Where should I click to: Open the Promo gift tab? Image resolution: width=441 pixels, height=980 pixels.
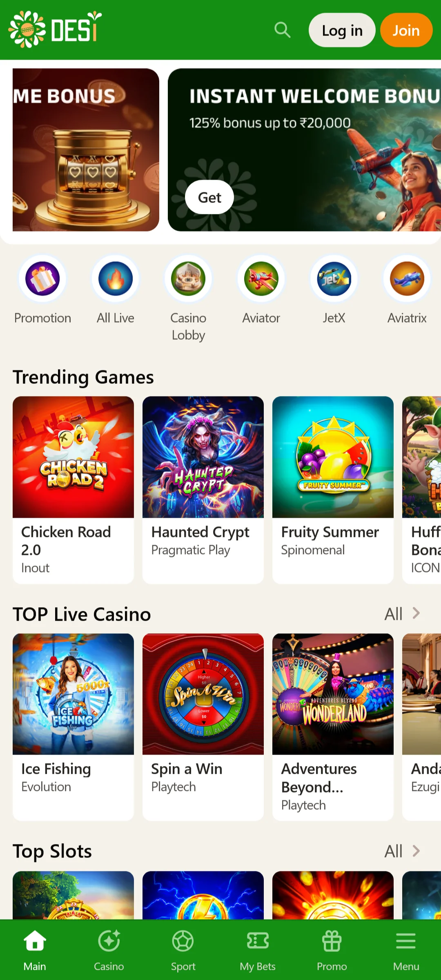332,950
